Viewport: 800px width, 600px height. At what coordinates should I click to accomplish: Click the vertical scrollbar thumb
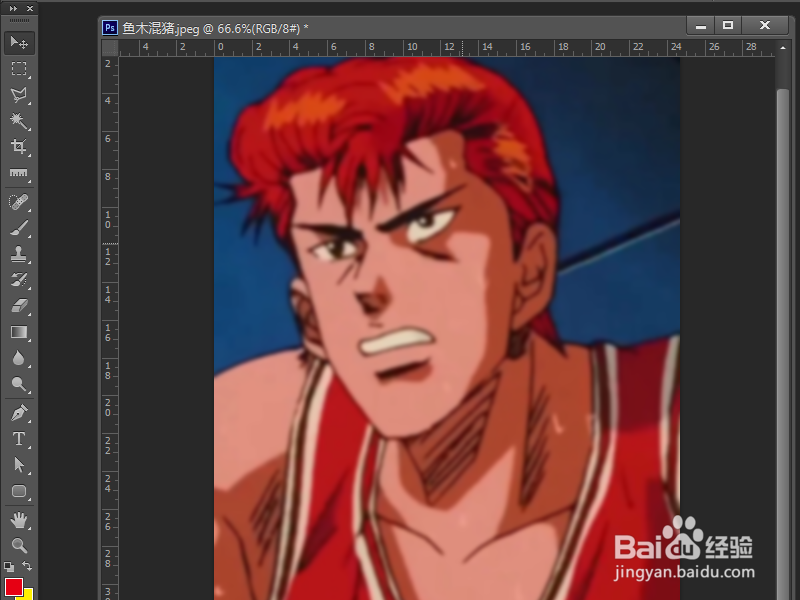point(783,342)
